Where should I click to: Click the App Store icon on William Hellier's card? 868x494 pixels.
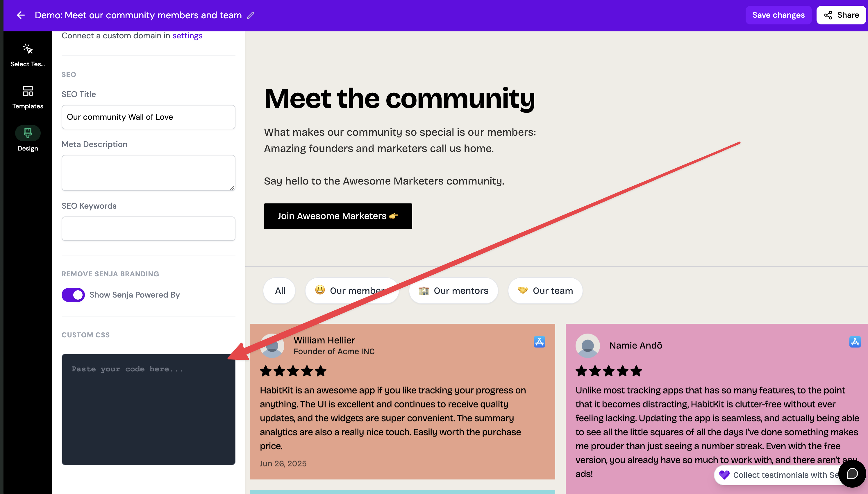(539, 342)
